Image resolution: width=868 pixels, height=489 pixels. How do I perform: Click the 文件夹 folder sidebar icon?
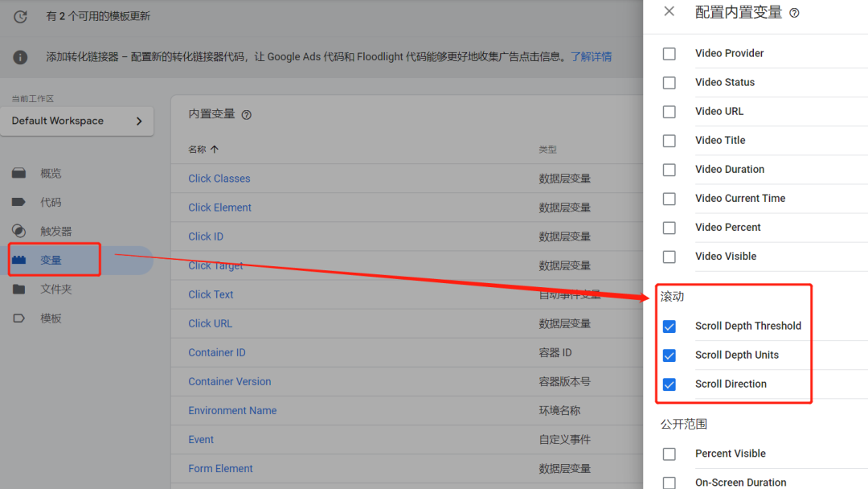(x=19, y=290)
